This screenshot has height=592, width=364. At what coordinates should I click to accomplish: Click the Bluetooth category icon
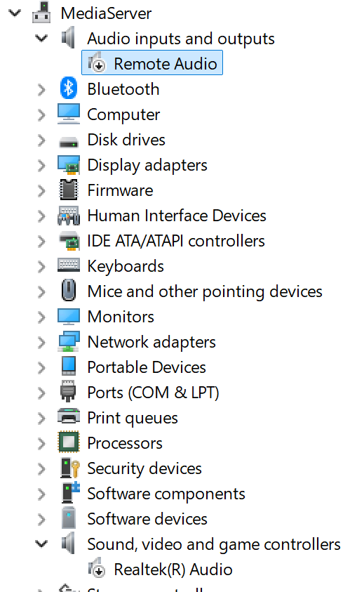pyautogui.click(x=69, y=88)
